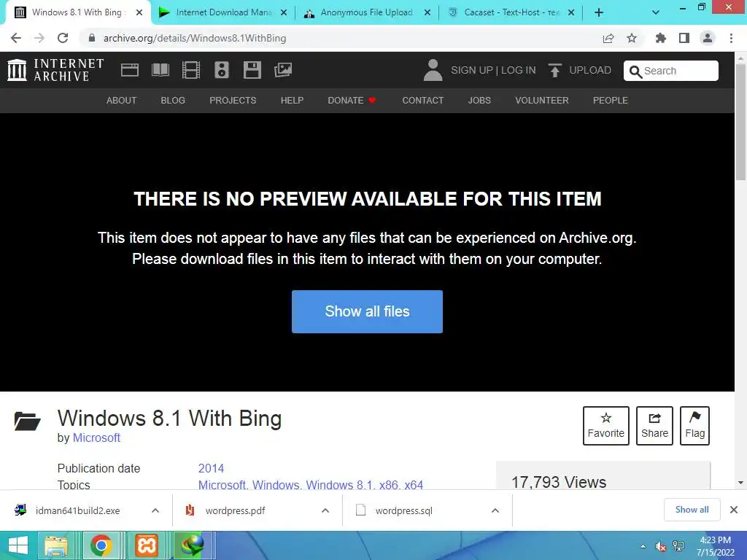Image resolution: width=747 pixels, height=560 pixels.
Task: Click the Flag button
Action: point(694,426)
